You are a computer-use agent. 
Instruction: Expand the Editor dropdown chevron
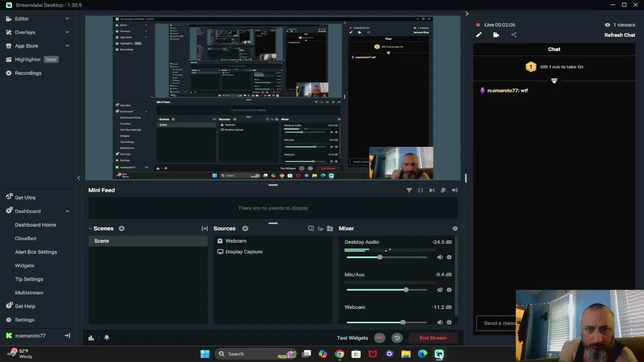pos(67,19)
